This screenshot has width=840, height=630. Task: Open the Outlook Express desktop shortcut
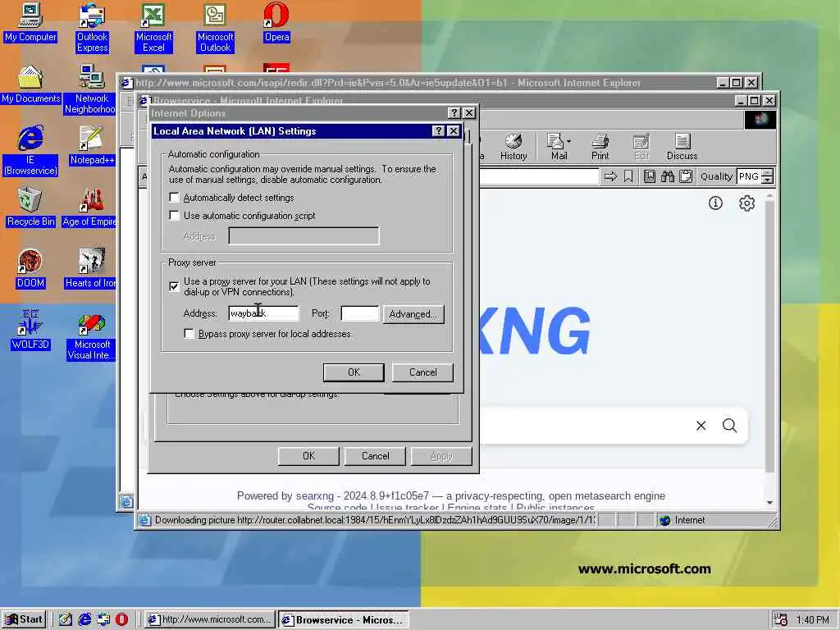tap(92, 28)
